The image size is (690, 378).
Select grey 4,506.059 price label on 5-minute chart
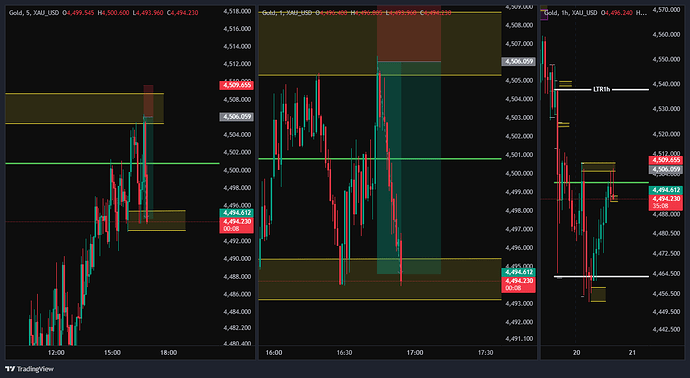(x=237, y=117)
